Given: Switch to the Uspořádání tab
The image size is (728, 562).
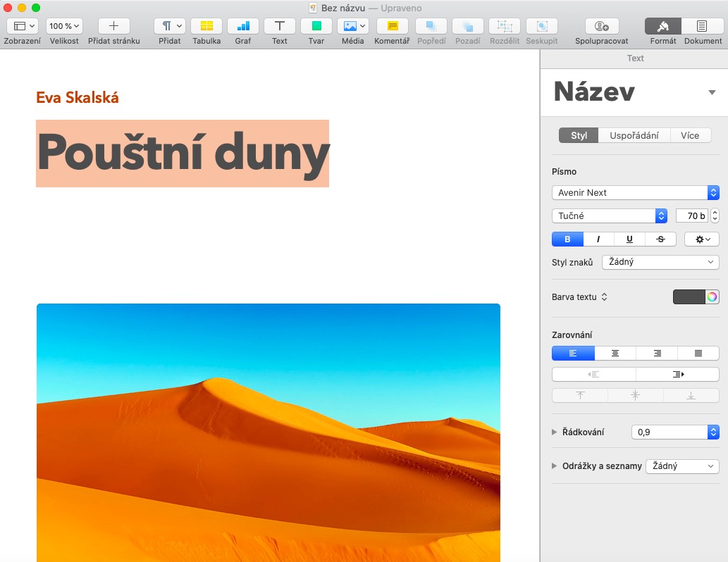Looking at the screenshot, I should [634, 135].
